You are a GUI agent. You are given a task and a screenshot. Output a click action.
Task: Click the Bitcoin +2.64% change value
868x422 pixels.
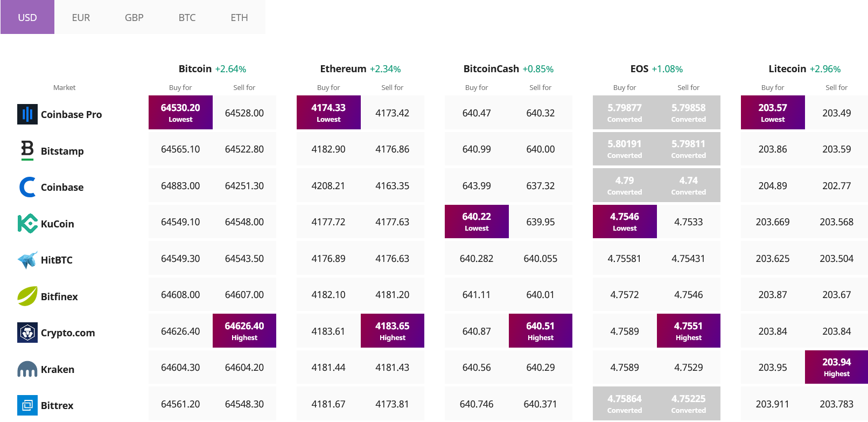tap(230, 69)
